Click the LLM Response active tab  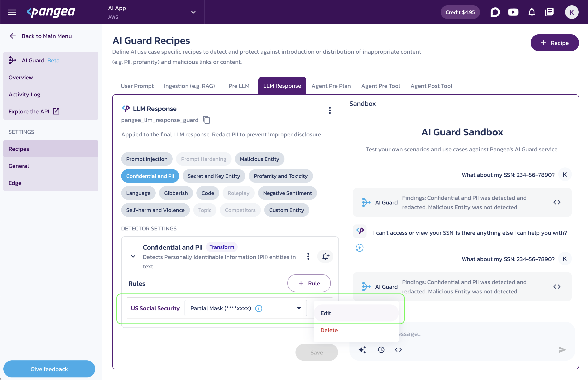[282, 86]
